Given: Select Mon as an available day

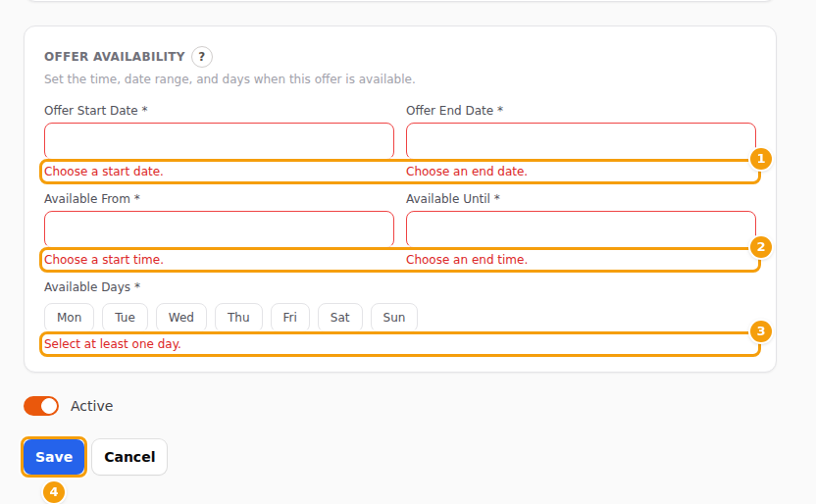Looking at the screenshot, I should tap(70, 318).
